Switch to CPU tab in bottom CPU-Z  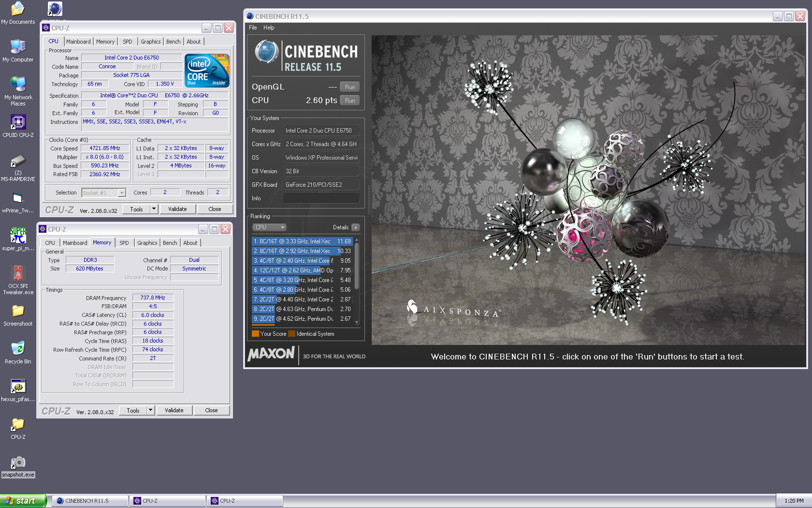(50, 243)
